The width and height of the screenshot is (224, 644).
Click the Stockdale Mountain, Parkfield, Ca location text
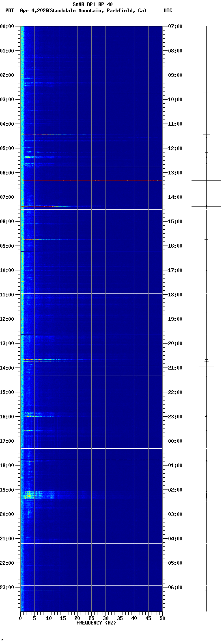pyautogui.click(x=97, y=11)
